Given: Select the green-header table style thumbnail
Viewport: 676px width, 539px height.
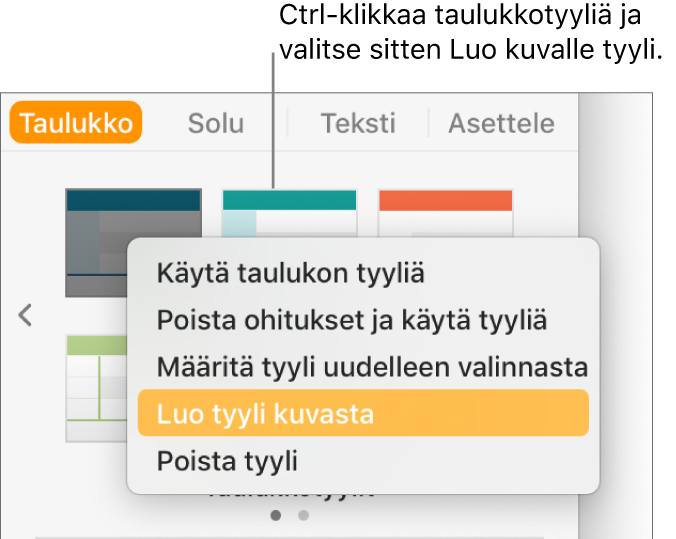Looking at the screenshot, I should [95, 387].
